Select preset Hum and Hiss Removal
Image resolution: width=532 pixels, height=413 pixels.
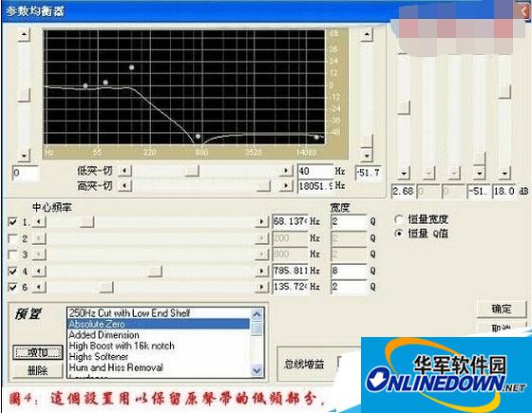click(x=116, y=367)
